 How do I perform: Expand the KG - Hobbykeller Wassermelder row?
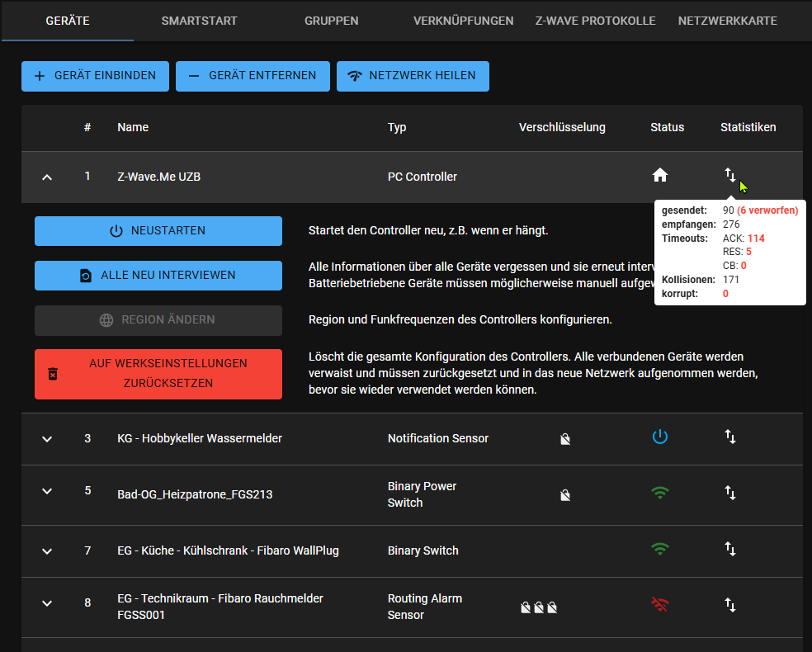coord(47,438)
